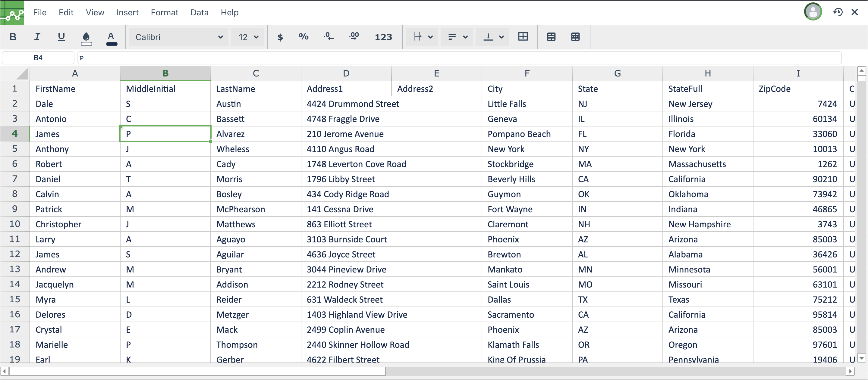Select column A header
Viewport: 868px width, 380px height.
point(75,73)
